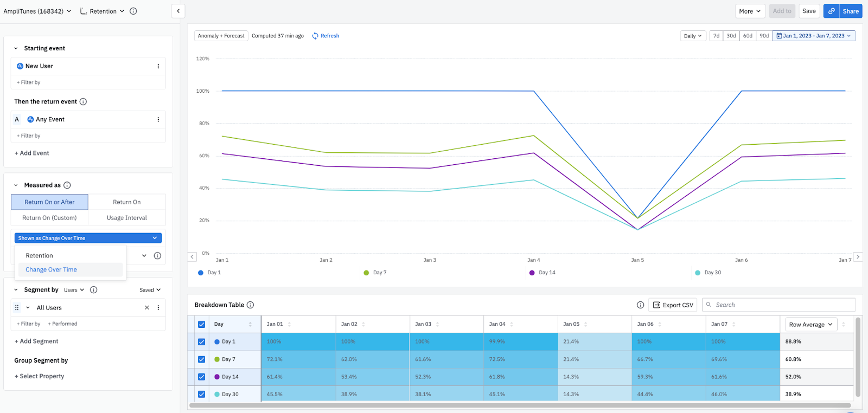Image resolution: width=868 pixels, height=413 pixels.
Task: Switch to the Return On tab
Action: coord(126,202)
